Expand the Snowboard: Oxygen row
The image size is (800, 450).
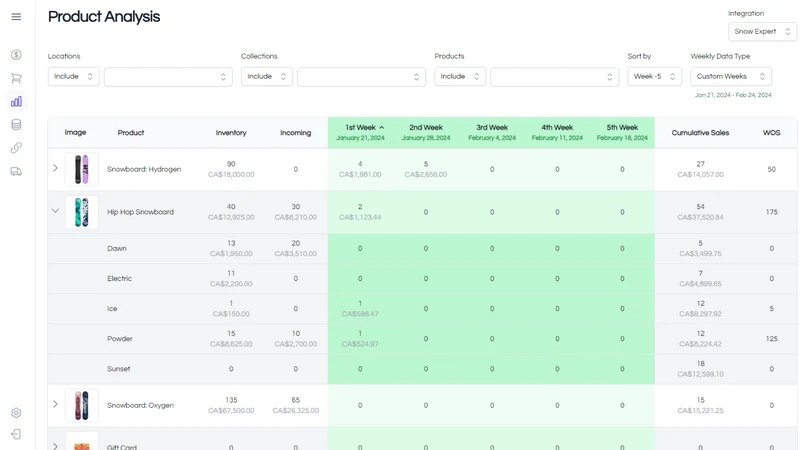[x=55, y=404]
